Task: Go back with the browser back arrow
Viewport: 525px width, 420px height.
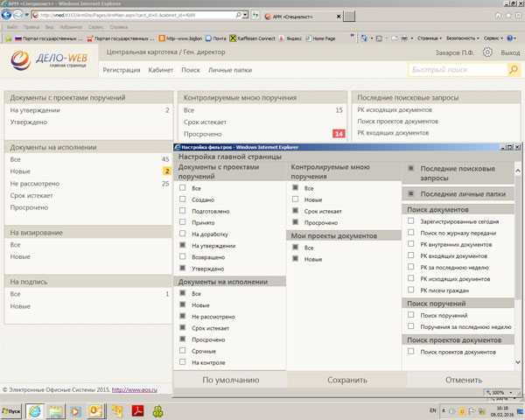Action: click(6, 15)
